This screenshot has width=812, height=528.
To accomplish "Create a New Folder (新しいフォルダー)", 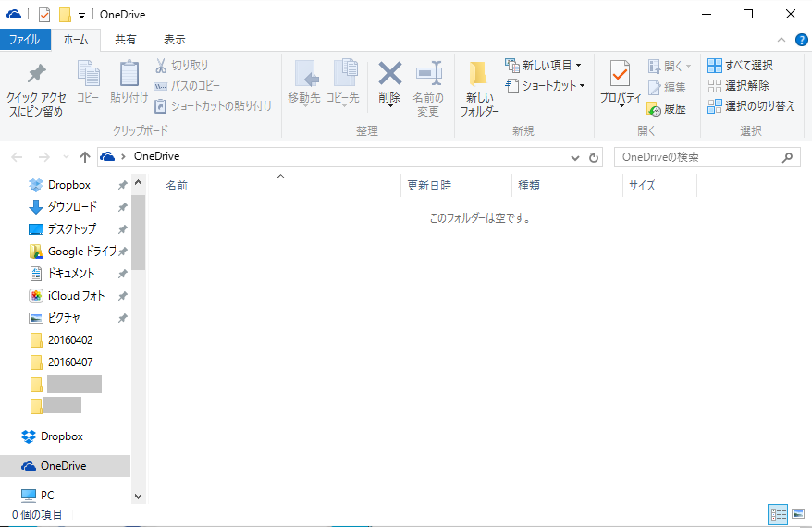I will click(x=480, y=88).
